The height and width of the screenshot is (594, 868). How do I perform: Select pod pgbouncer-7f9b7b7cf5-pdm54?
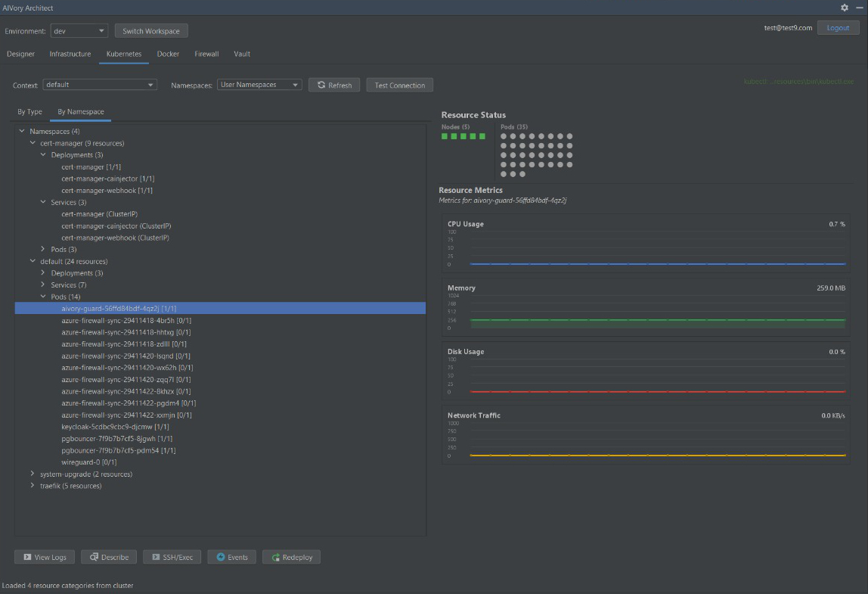119,450
